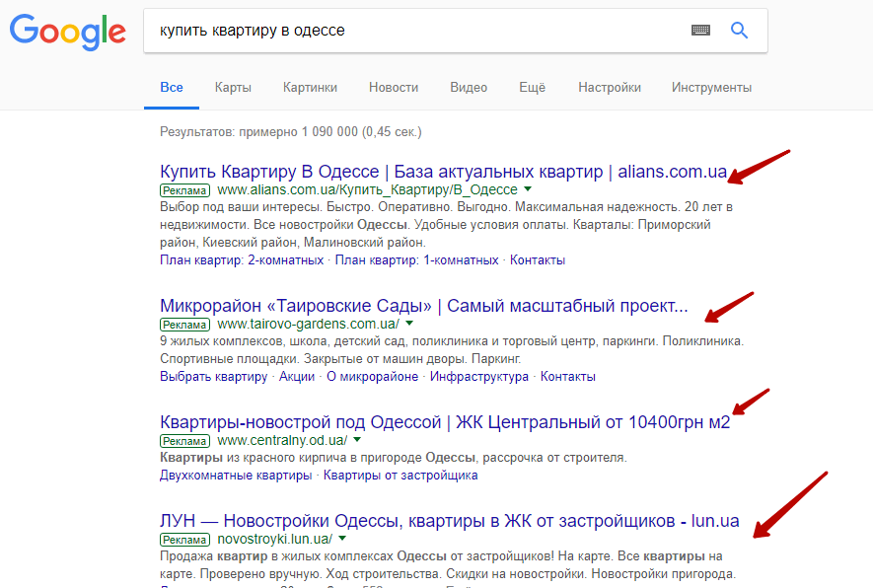The image size is (873, 588).
Task: Click the Google logo
Action: (x=67, y=32)
